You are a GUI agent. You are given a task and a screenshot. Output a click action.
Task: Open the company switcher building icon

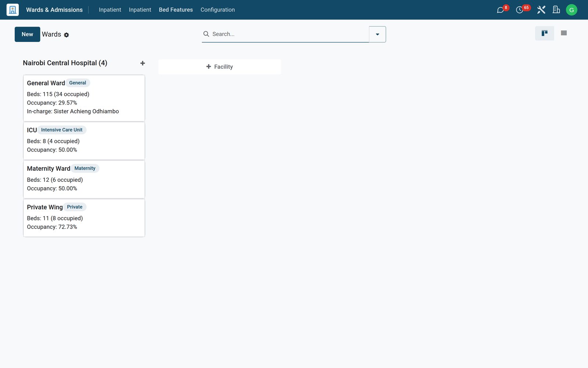[x=556, y=10]
